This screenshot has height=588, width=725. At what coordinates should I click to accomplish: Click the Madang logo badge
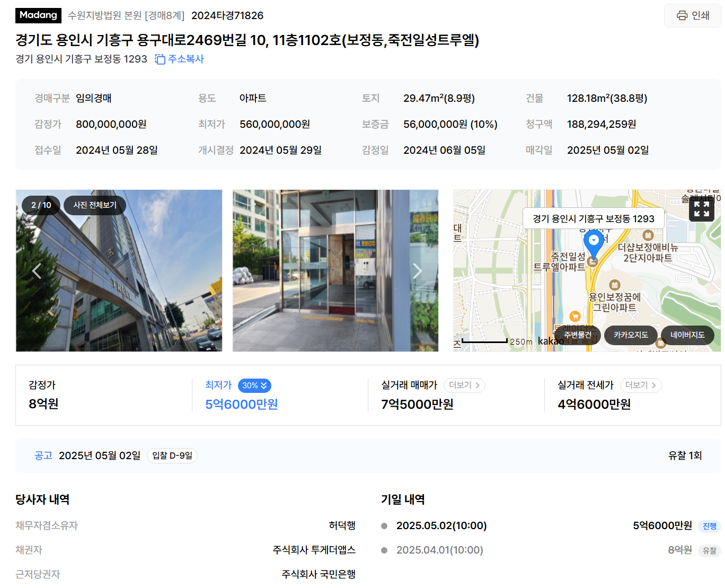38,15
